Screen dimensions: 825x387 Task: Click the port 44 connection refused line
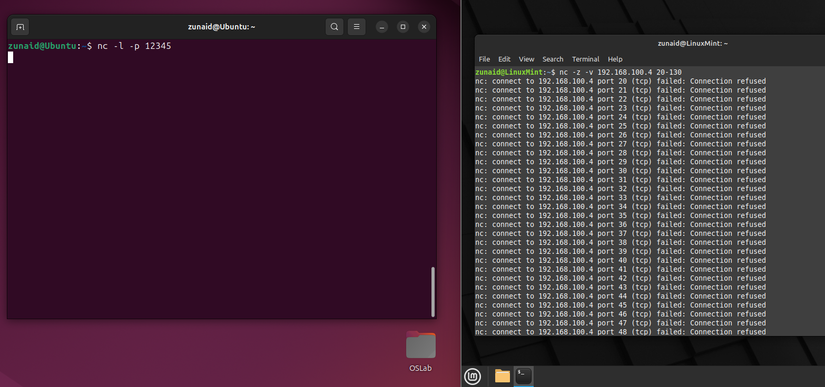click(620, 296)
